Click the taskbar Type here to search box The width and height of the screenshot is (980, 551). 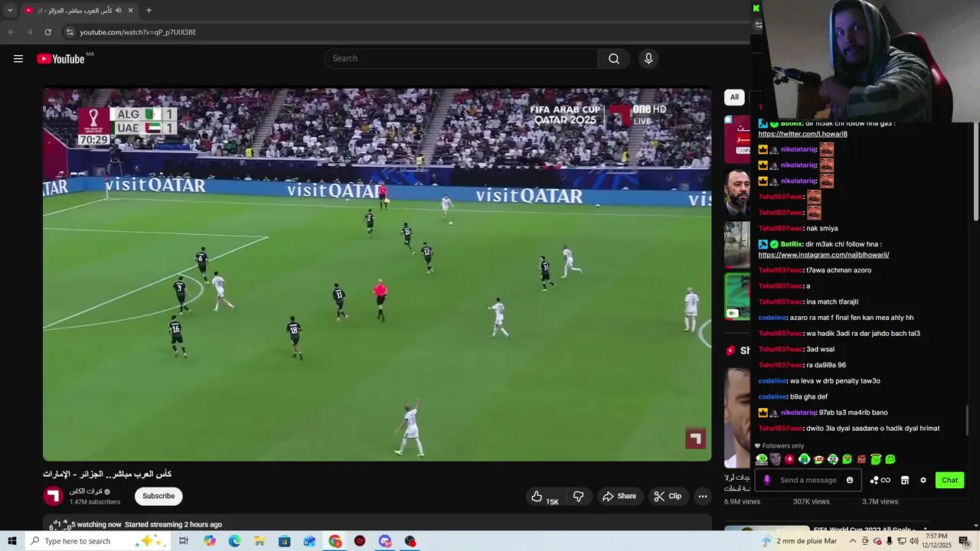point(98,541)
